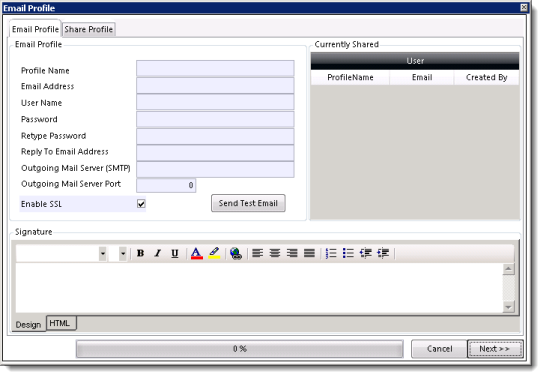
Task: Close the Email Profile window
Action: tap(524, 7)
